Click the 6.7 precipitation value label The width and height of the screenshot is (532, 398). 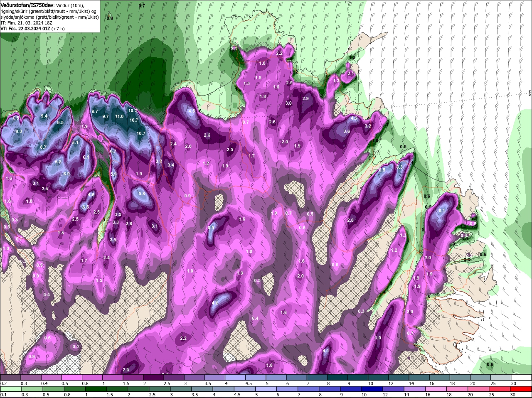coord(113,152)
